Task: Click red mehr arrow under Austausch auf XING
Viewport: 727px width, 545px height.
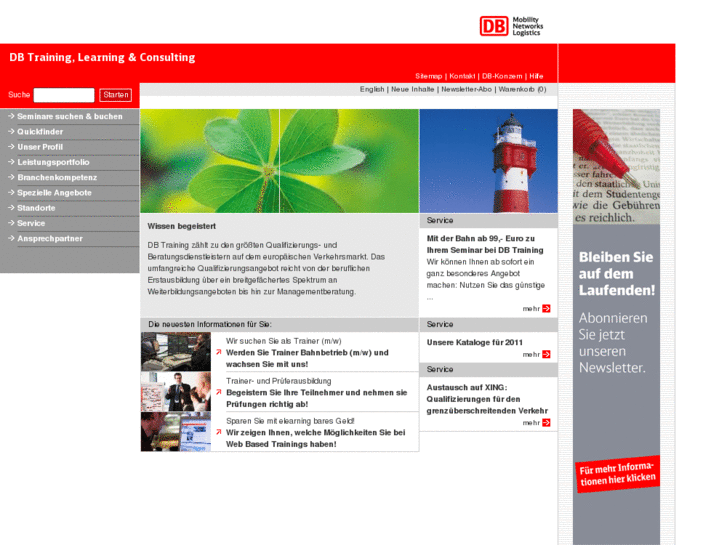Action: [546, 423]
